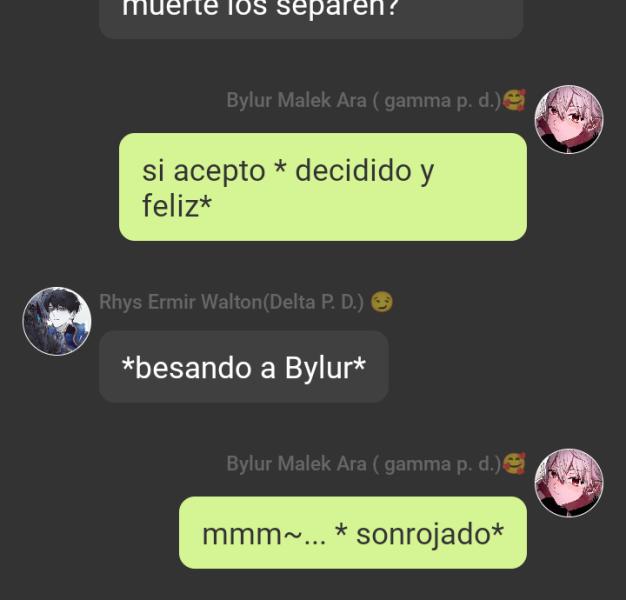The width and height of the screenshot is (626, 600).
Task: Open Bylur's avatar beside the 'si acepto' message
Action: coord(569,119)
